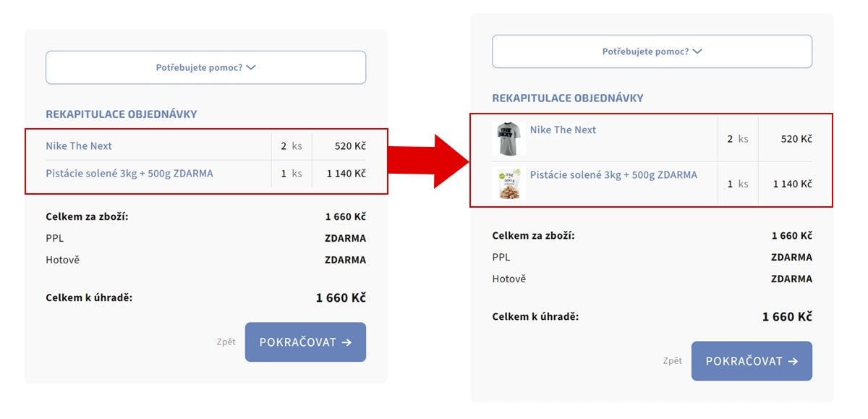Click the chevron icon in left help box
Viewport: 868px width, 419px height.
[251, 68]
